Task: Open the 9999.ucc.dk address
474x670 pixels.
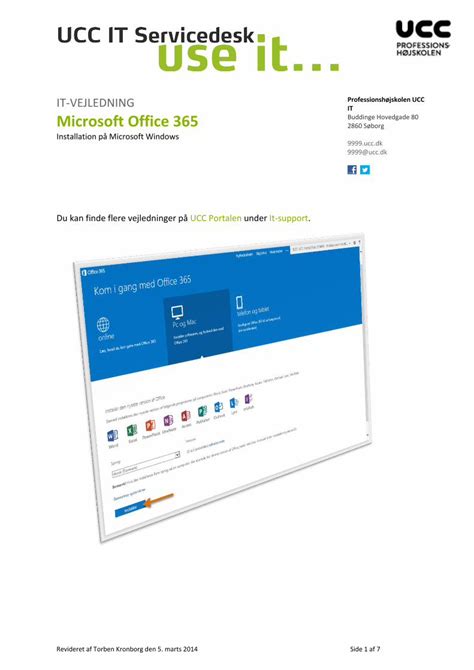Action: 365,143
